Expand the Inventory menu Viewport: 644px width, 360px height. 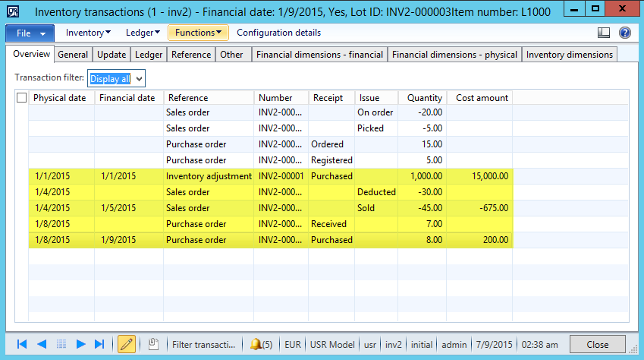tap(88, 33)
